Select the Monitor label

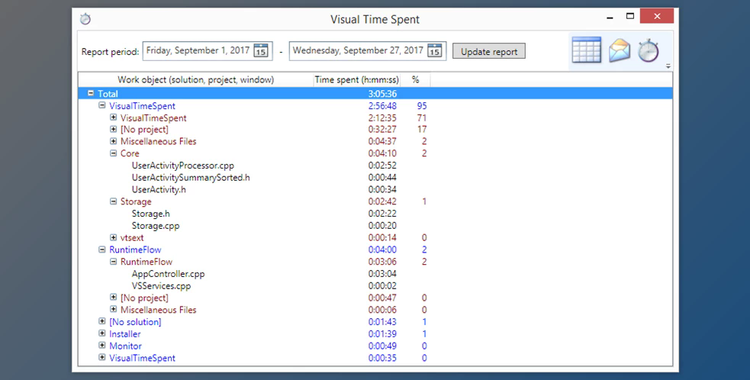pos(125,346)
